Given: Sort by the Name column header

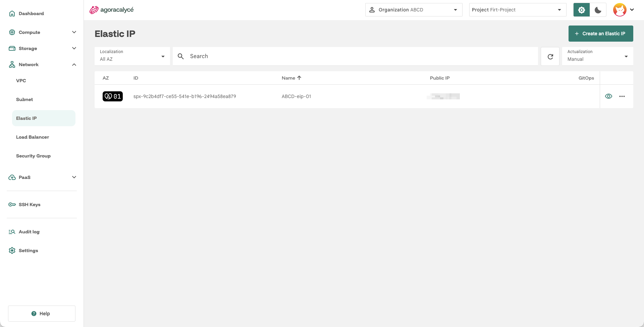Looking at the screenshot, I should [291, 78].
